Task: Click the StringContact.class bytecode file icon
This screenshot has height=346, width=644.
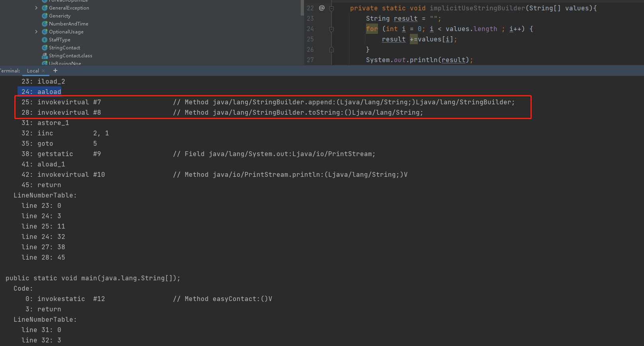Action: [x=45, y=56]
